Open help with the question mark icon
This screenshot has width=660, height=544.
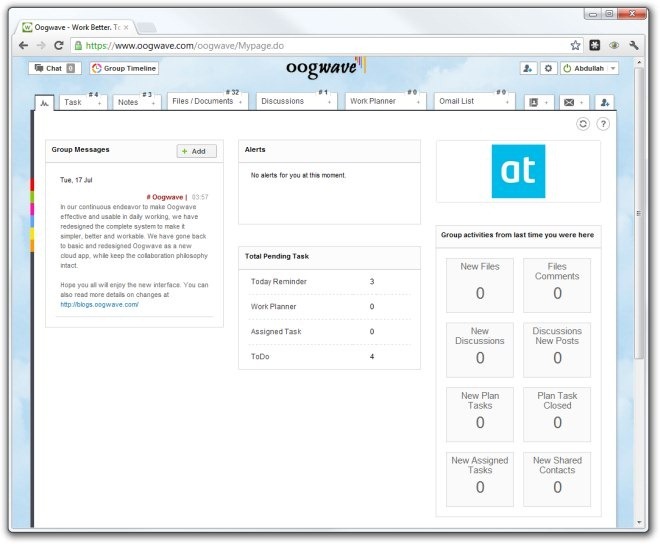[x=603, y=124]
